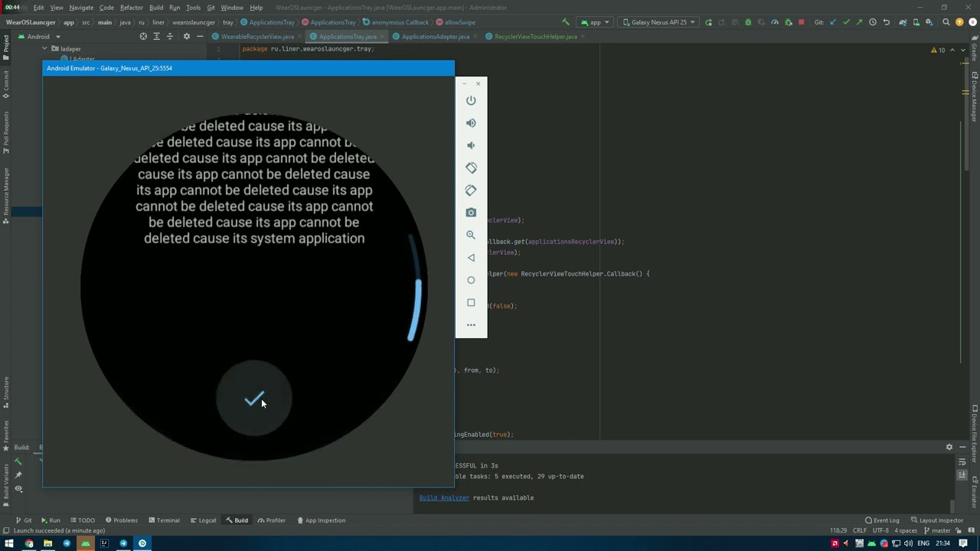
Task: Open the Git tool window
Action: 24,520
